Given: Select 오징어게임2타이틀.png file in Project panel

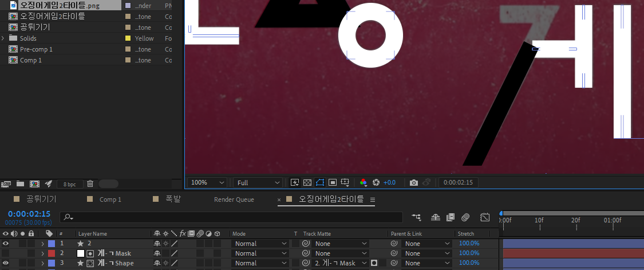Looking at the screenshot, I should (x=60, y=5).
